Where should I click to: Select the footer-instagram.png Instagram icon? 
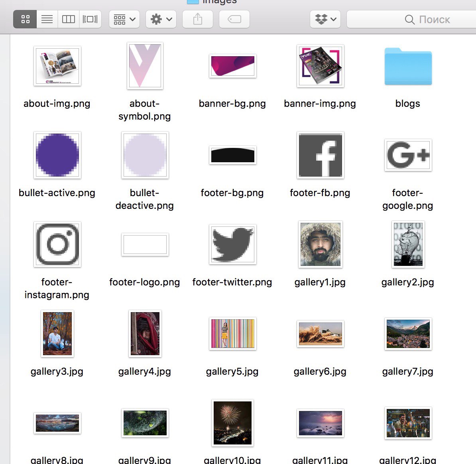(x=57, y=244)
